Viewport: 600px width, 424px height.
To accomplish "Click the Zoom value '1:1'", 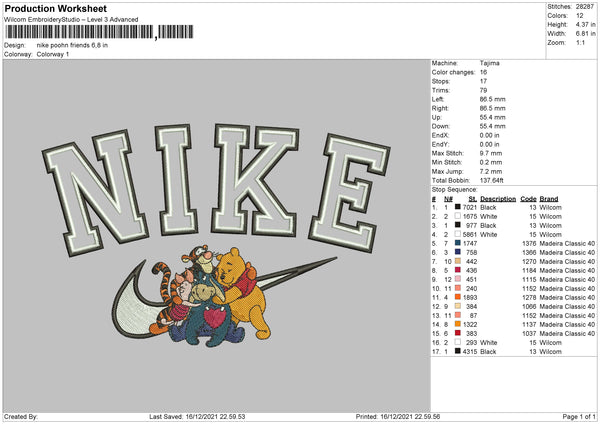I will pyautogui.click(x=580, y=42).
